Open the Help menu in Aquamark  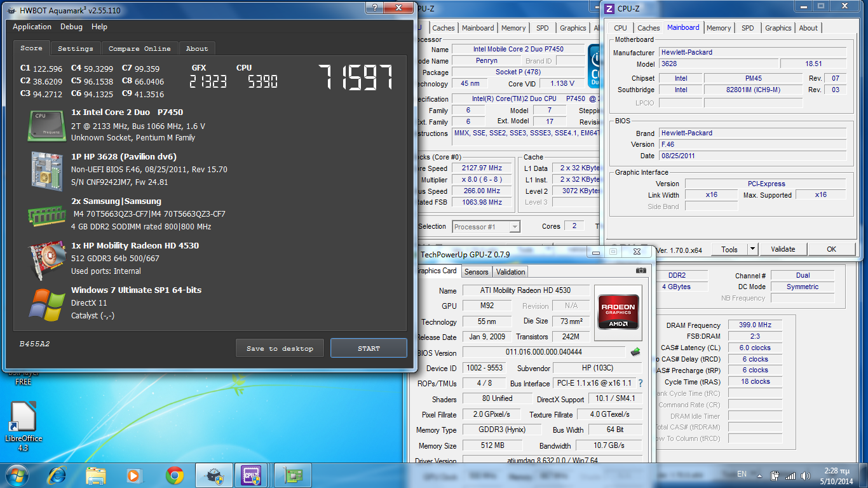[99, 27]
